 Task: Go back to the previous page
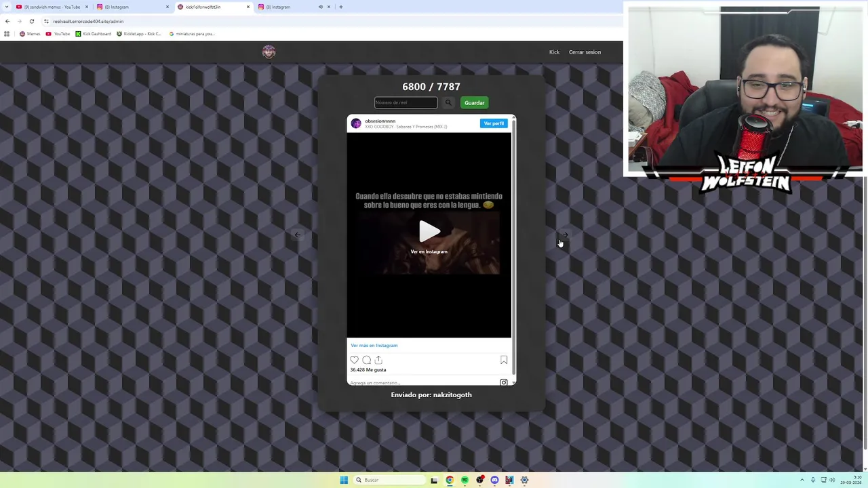pyautogui.click(x=7, y=21)
